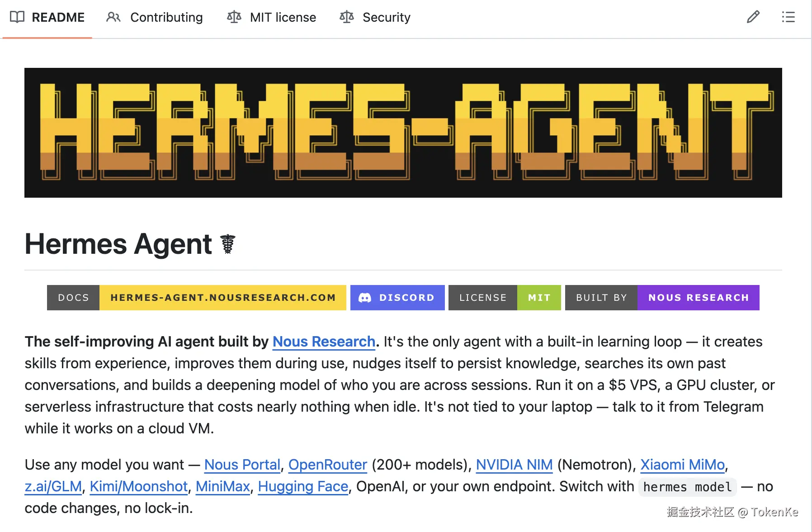812x532 pixels.
Task: Follow the NVIDIA NIM link
Action: pos(515,465)
